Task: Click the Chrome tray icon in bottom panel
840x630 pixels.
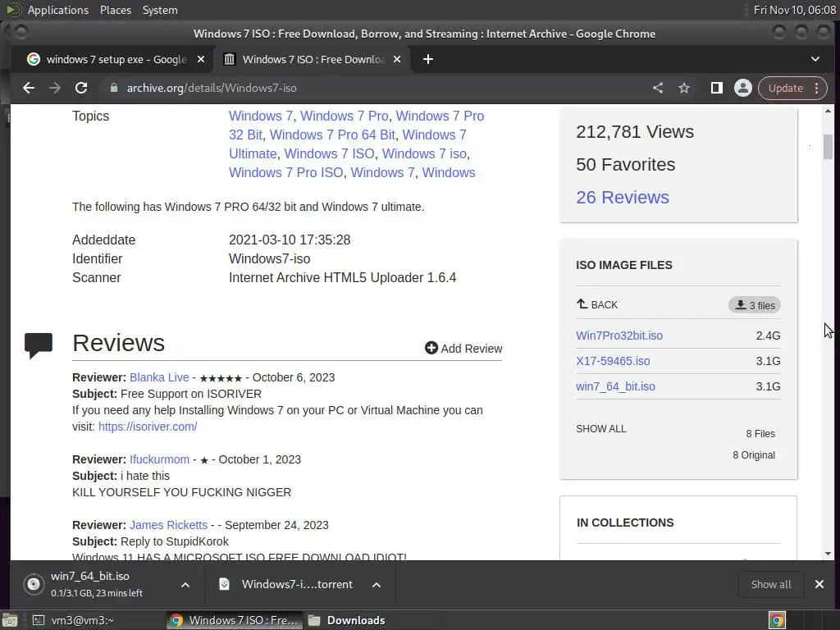Action: [777, 620]
